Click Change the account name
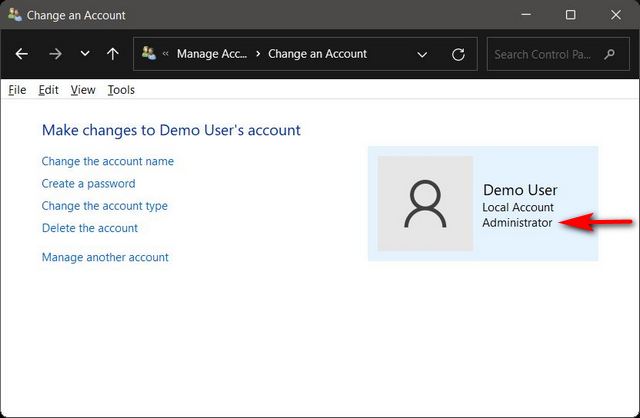 (107, 161)
